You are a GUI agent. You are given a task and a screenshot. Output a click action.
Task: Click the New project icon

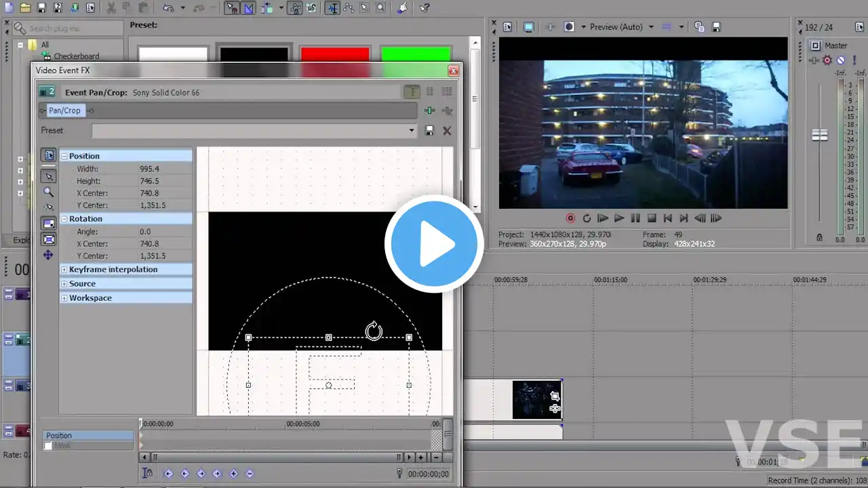click(8, 8)
